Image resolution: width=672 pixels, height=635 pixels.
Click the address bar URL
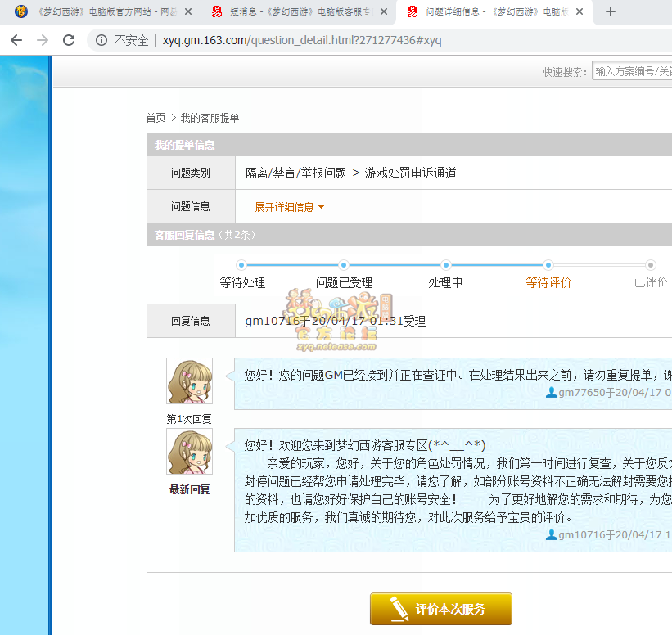[x=302, y=40]
